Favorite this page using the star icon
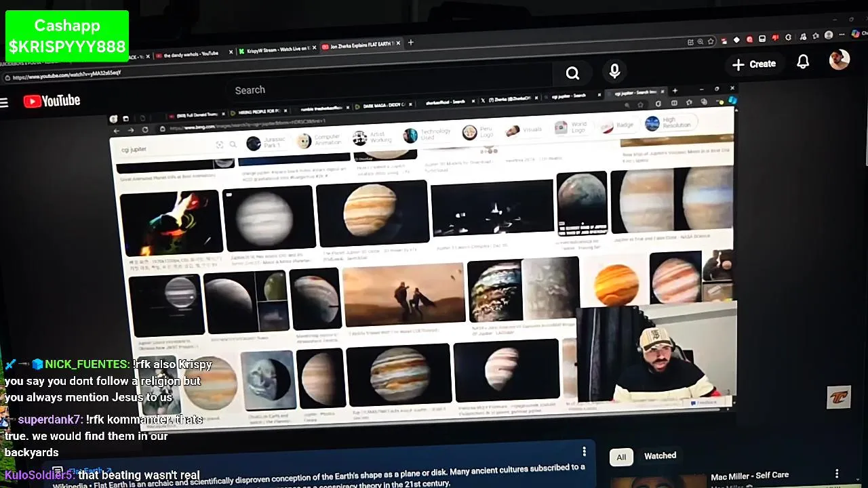The width and height of the screenshot is (868, 488). click(x=711, y=41)
